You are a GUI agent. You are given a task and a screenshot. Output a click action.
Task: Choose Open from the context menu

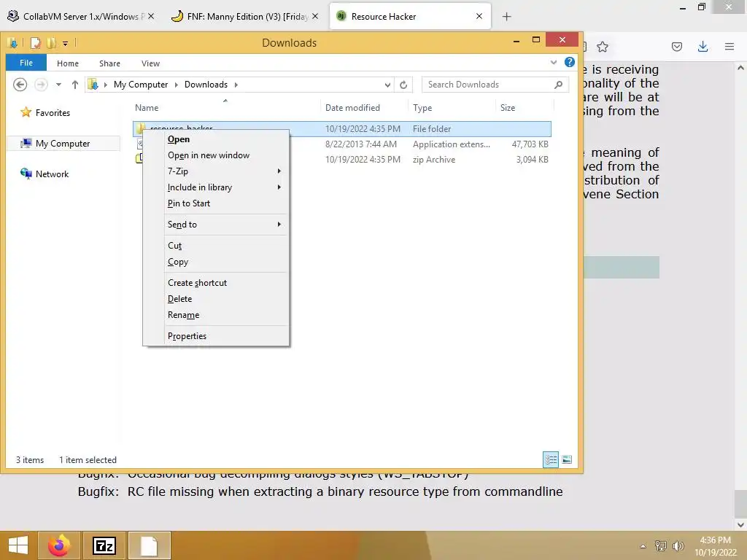click(216, 139)
